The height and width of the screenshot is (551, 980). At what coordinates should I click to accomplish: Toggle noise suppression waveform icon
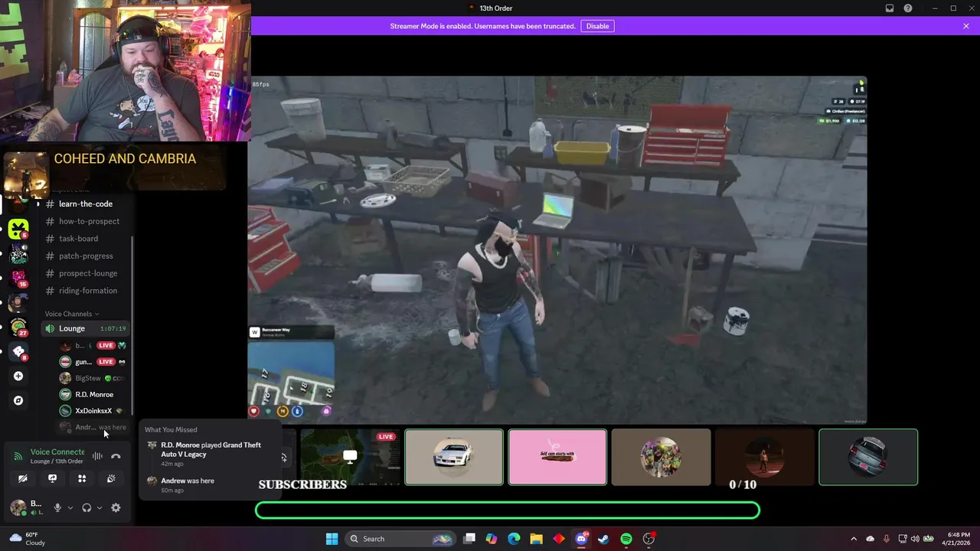97,456
